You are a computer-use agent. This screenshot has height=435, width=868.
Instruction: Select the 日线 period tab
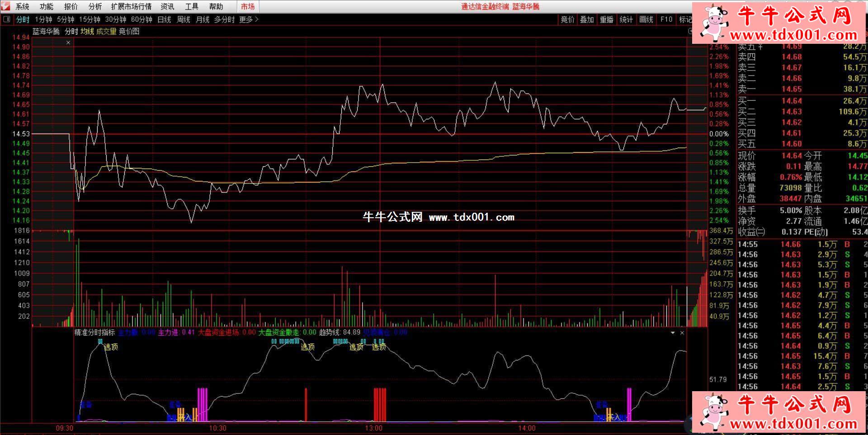tap(164, 19)
